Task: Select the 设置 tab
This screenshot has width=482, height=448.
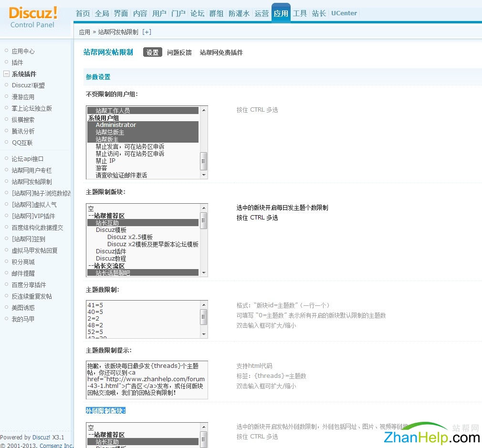Action: tap(152, 52)
